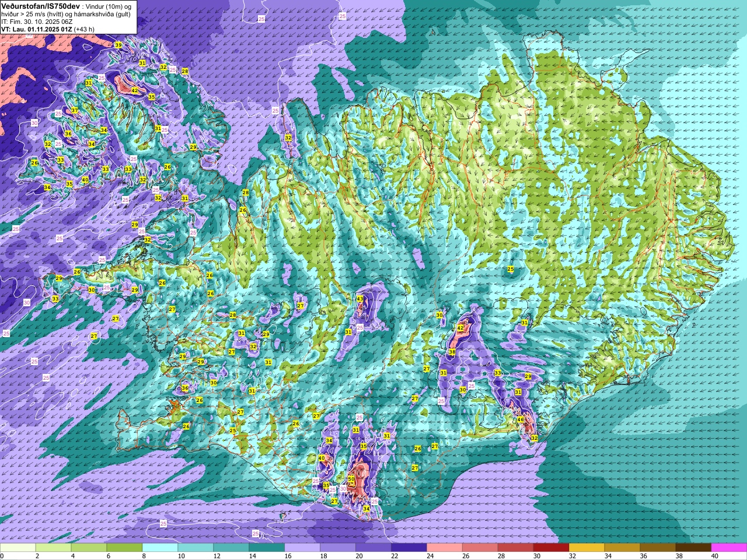Pick the 36–38 m/s brown legend swatch
747x560 pixels.
(x=658, y=548)
